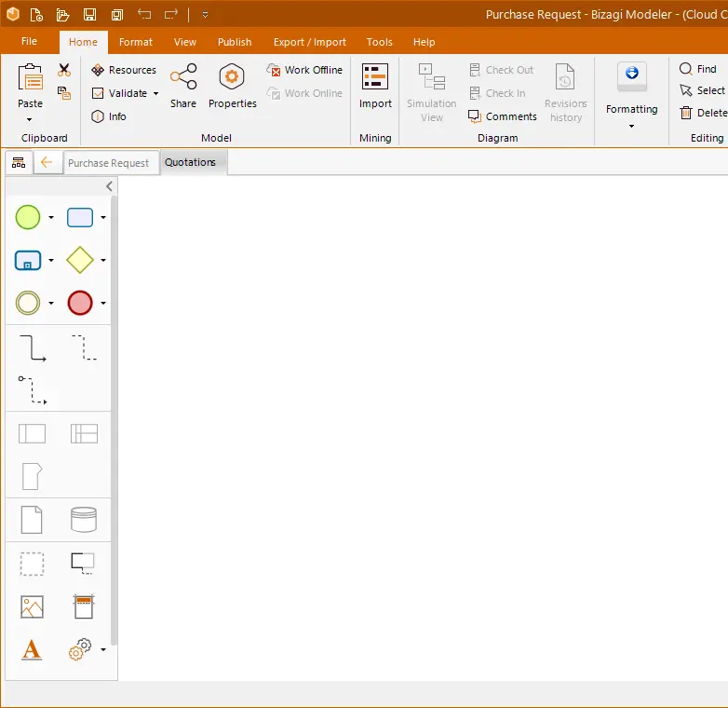
Task: Select the Sub-Process shape
Action: click(28, 260)
